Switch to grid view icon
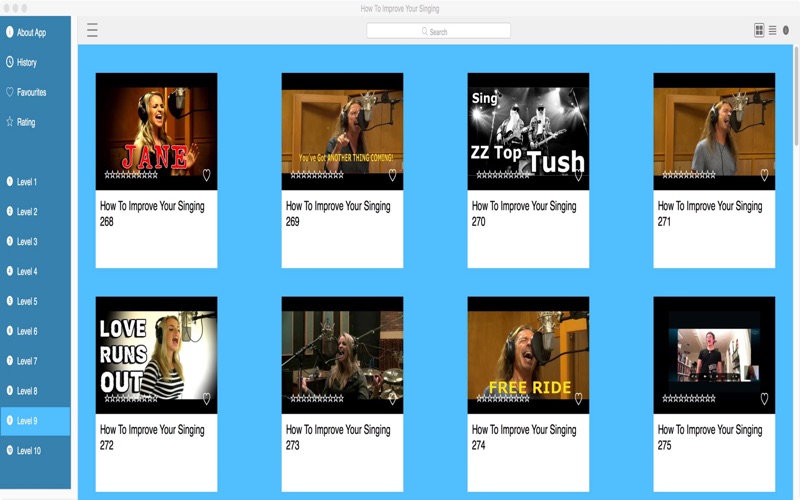Viewport: 800px width, 500px height. point(759,31)
